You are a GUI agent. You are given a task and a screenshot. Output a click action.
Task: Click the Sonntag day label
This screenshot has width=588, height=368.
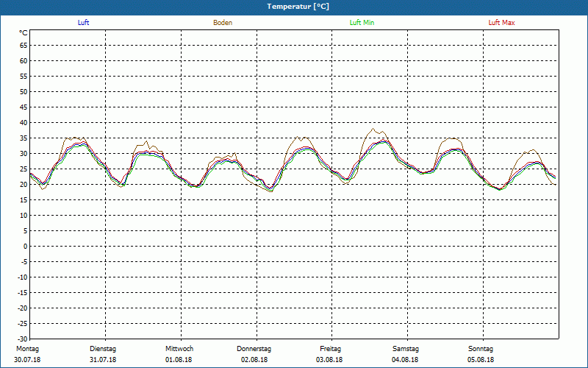(481, 349)
